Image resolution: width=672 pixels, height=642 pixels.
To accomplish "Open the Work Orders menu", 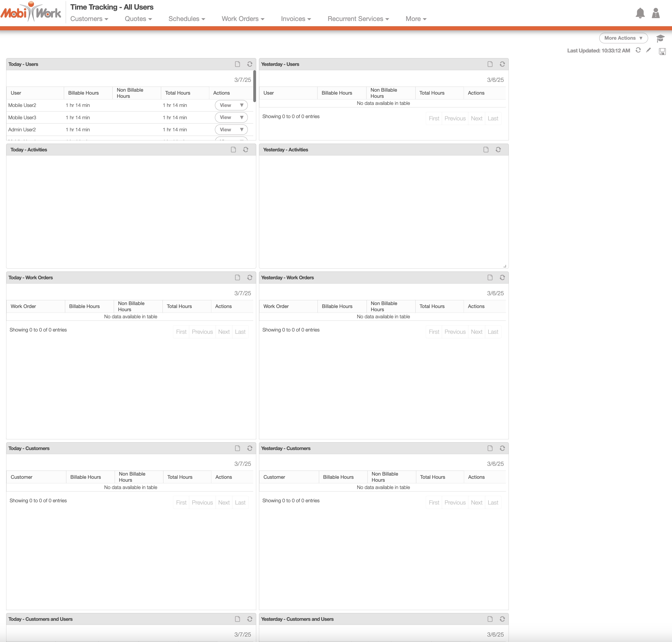I will [x=243, y=19].
